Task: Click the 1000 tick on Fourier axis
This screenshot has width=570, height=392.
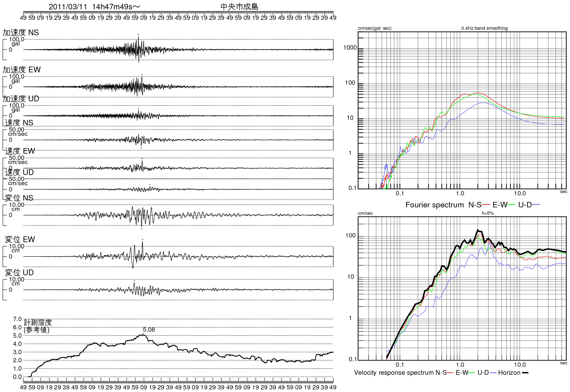Action: [x=350, y=48]
